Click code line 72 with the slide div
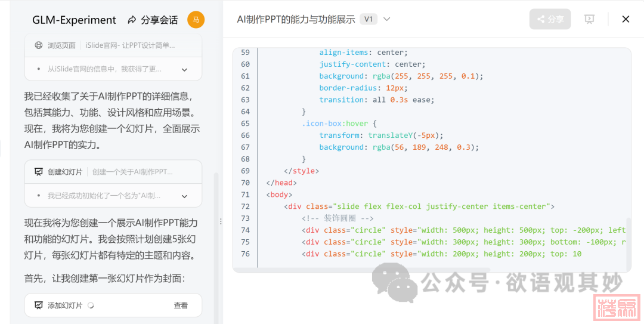This screenshot has height=324, width=644. pos(417,206)
